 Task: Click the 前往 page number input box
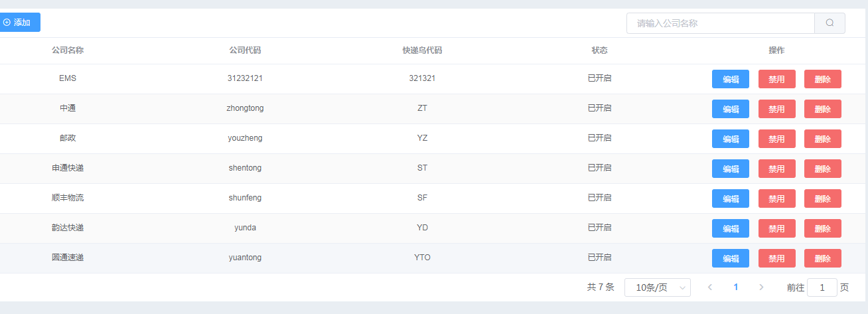[x=822, y=287]
